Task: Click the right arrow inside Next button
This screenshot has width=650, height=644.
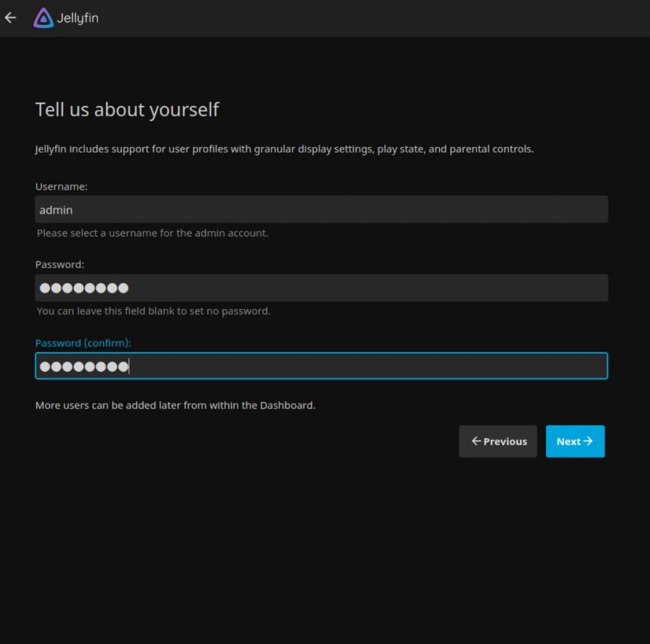Action: 588,441
